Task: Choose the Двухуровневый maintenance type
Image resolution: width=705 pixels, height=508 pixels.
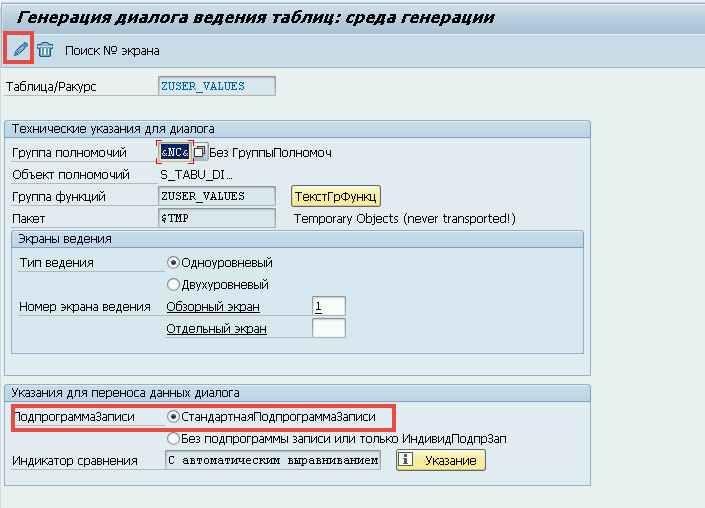Action: pos(174,284)
